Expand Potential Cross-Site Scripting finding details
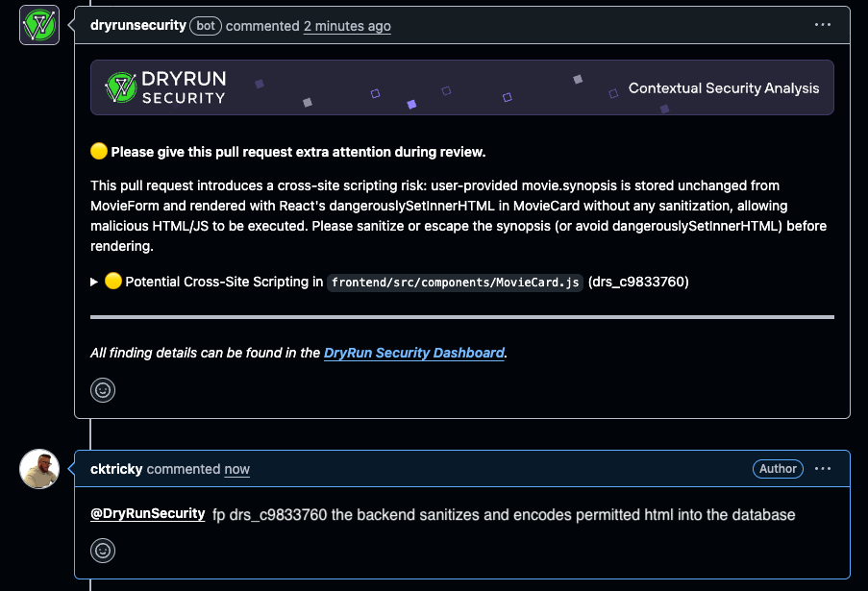The height and width of the screenshot is (591, 868). [x=94, y=283]
